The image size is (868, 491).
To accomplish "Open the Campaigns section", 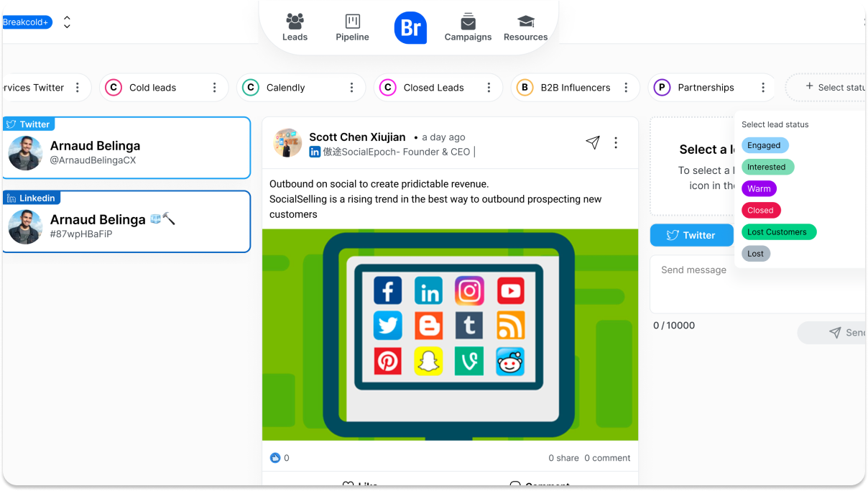I will point(468,27).
